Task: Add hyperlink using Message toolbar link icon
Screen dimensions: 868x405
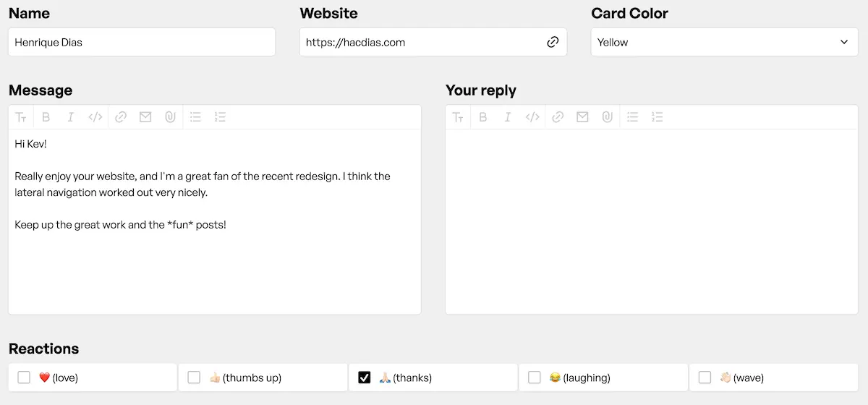Action: [x=121, y=117]
